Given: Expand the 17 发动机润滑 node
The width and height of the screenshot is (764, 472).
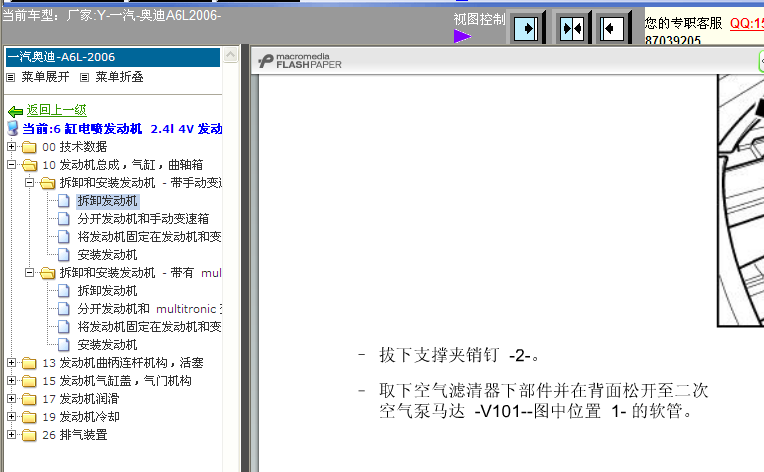Looking at the screenshot, I should (x=11, y=398).
